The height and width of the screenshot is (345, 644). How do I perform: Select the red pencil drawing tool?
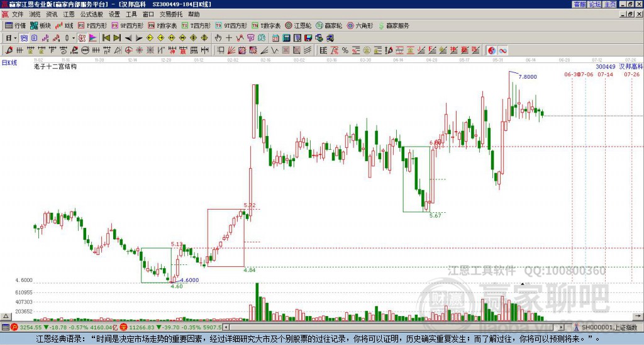click(9, 50)
